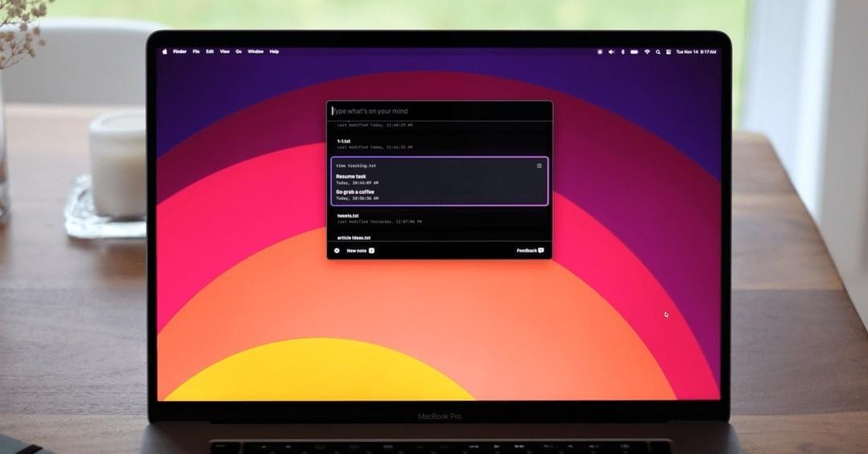
Task: Click the round icon left of New note
Action: pyautogui.click(x=337, y=251)
